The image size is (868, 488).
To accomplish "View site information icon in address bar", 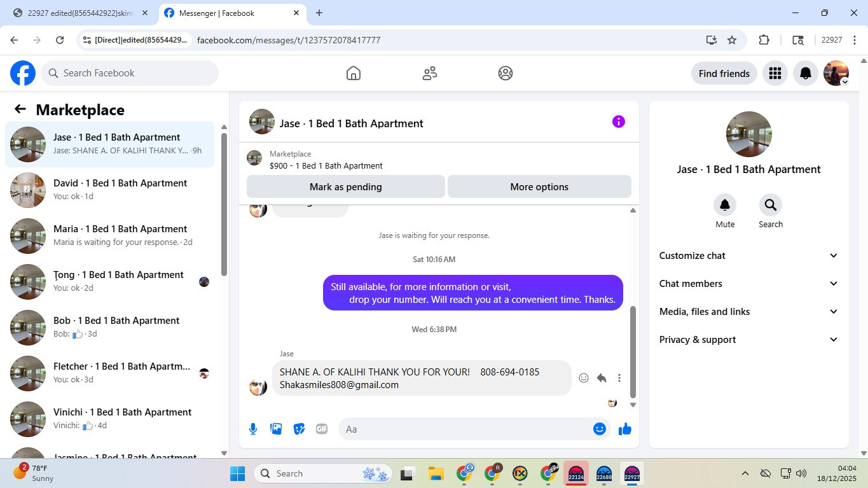I will [88, 40].
